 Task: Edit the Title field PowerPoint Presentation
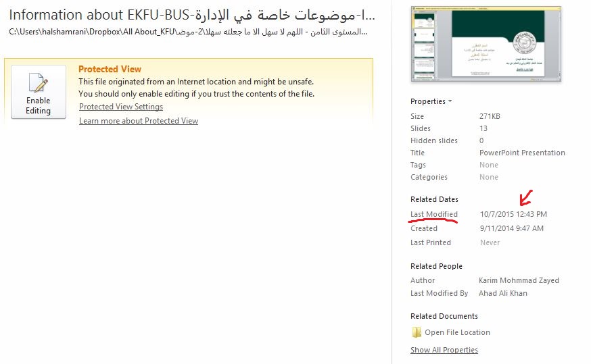pos(522,153)
